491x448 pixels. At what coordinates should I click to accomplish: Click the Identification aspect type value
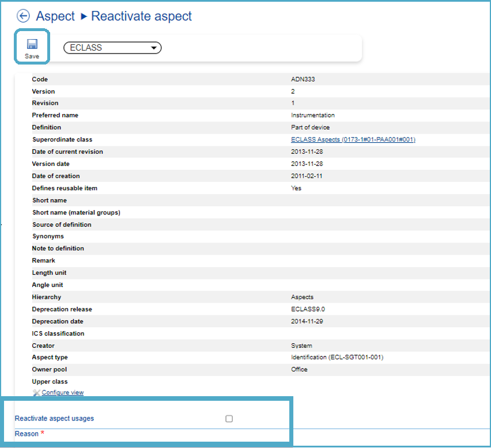point(337,358)
